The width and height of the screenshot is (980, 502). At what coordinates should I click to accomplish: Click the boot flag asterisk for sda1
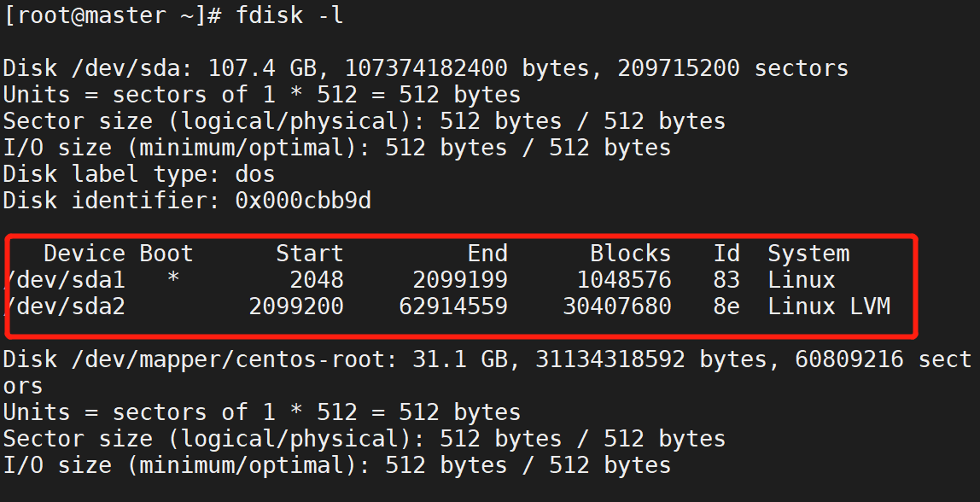point(173,280)
